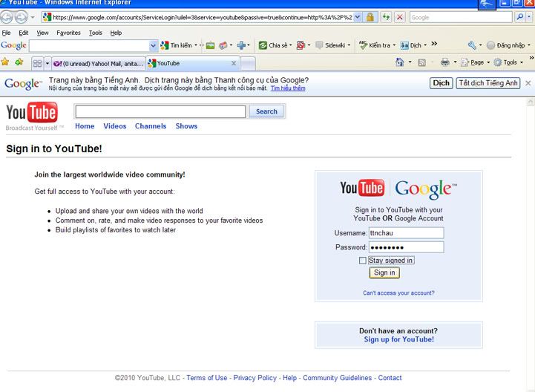Open Privacy Policy footer link

(255, 378)
